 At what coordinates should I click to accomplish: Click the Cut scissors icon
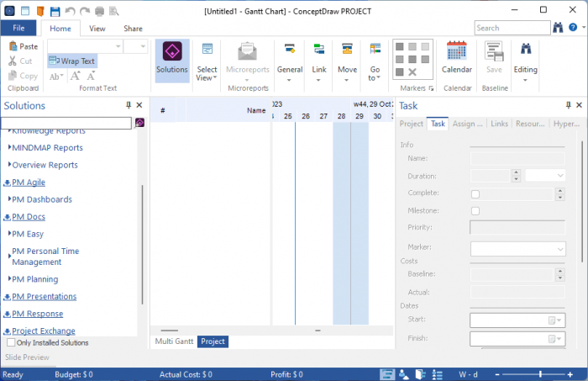[13, 61]
